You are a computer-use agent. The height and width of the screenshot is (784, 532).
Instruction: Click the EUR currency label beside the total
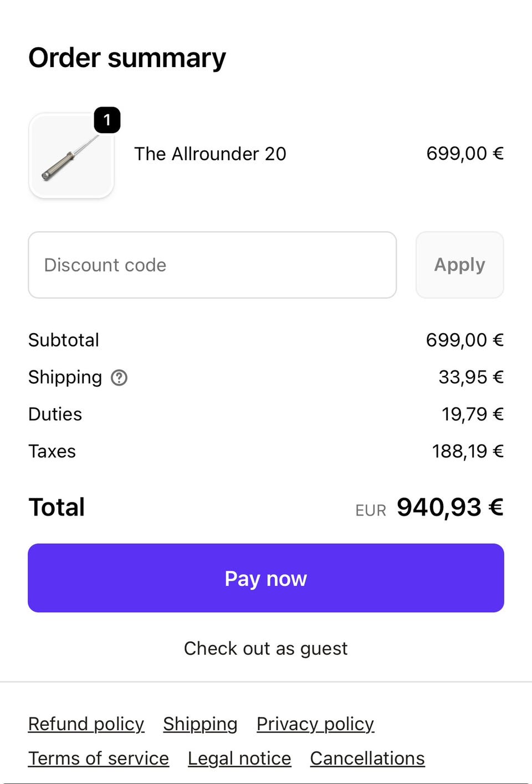pos(371,510)
